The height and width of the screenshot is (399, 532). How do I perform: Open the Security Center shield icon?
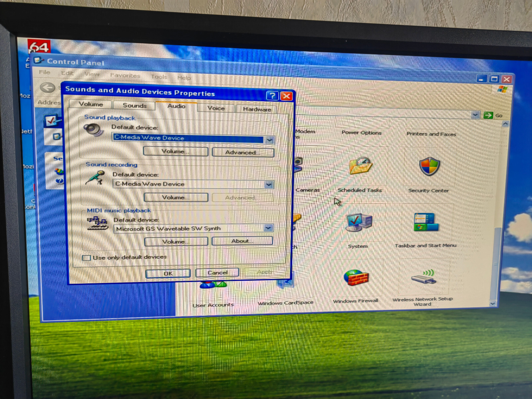[x=429, y=166]
